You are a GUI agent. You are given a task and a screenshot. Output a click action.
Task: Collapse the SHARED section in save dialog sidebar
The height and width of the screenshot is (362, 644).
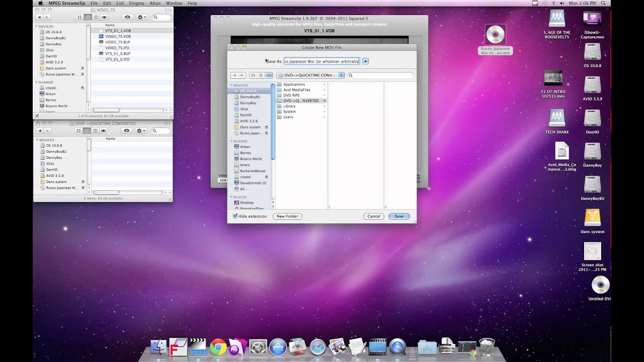coord(231,141)
